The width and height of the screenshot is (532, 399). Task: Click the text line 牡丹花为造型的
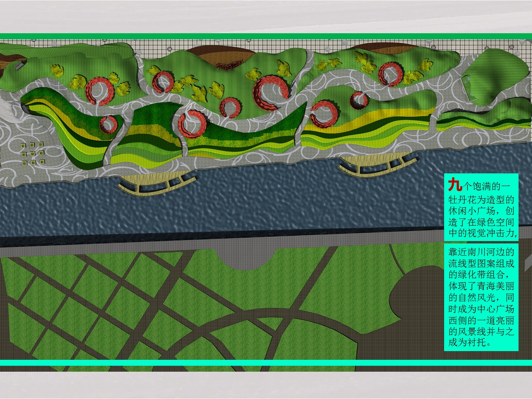click(481, 200)
